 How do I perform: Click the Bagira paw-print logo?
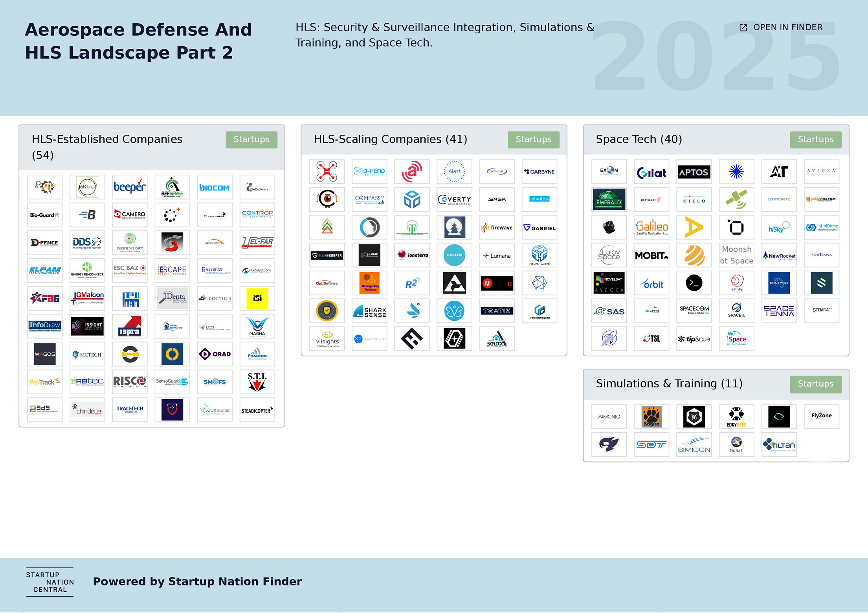click(651, 417)
